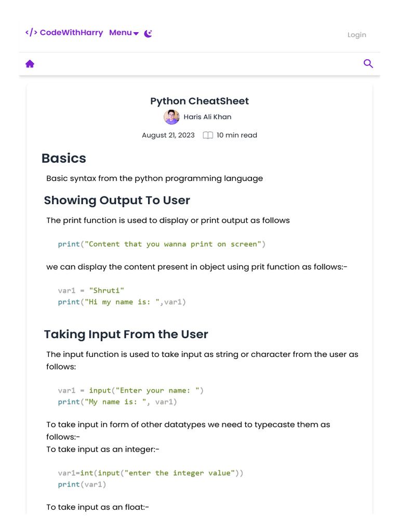
Task: Click the 10 min read label
Action: (x=236, y=135)
